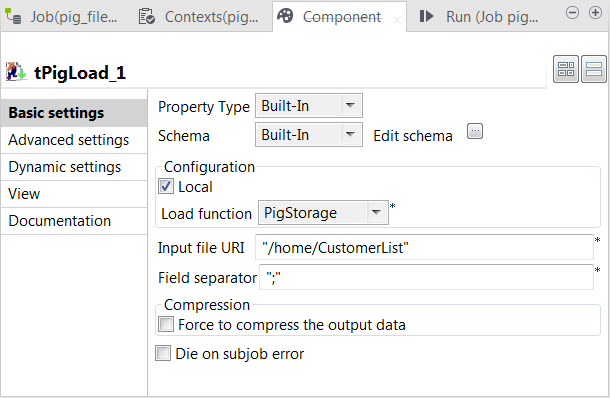Screen dimensions: 610x398
Task: Open the Documentation section
Action: pyautogui.click(x=74, y=221)
